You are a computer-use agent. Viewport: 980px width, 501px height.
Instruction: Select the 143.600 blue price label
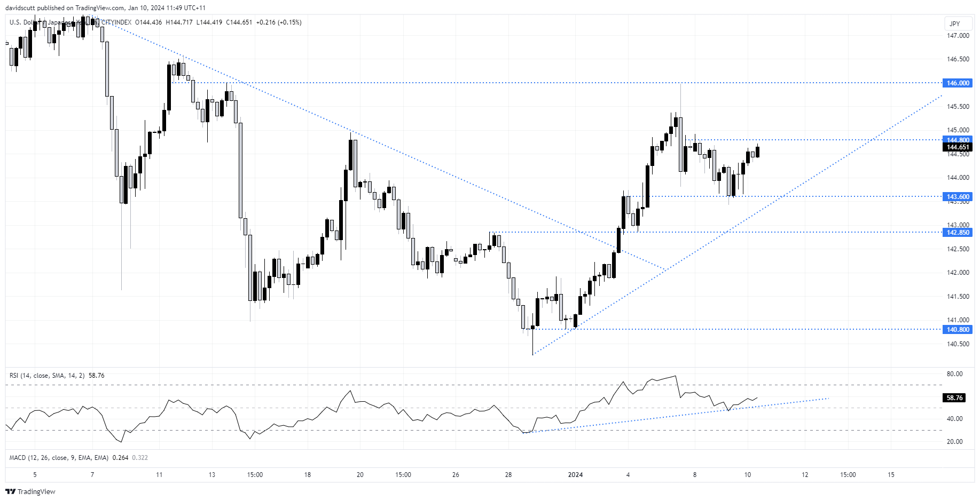(958, 197)
